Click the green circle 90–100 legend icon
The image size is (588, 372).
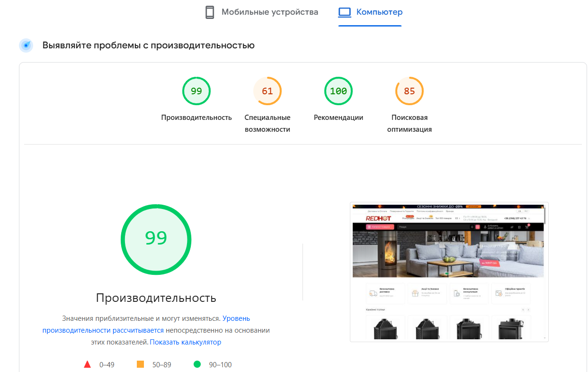coord(197,364)
